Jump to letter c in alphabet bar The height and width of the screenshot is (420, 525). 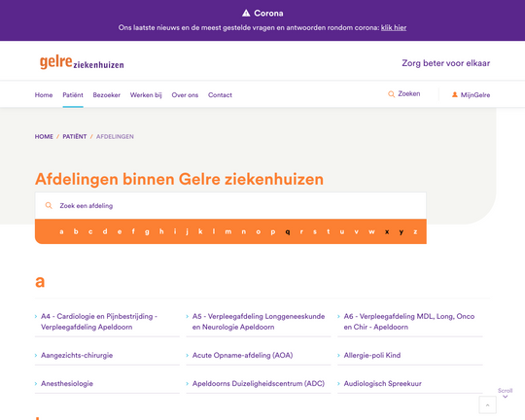click(x=90, y=231)
